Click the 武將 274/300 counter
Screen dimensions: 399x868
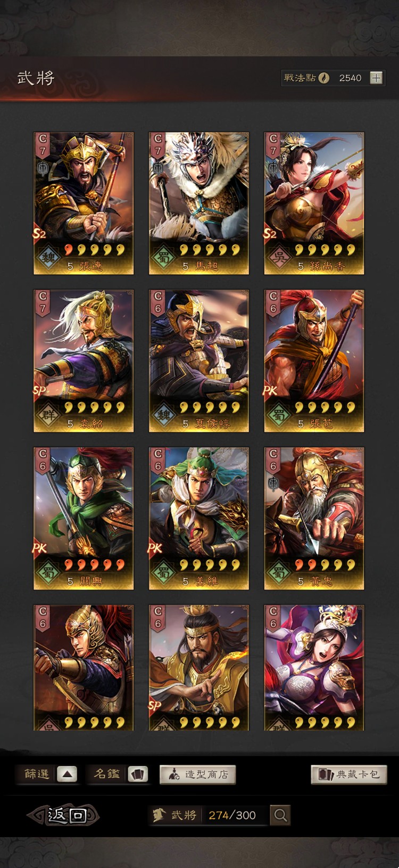(207, 815)
